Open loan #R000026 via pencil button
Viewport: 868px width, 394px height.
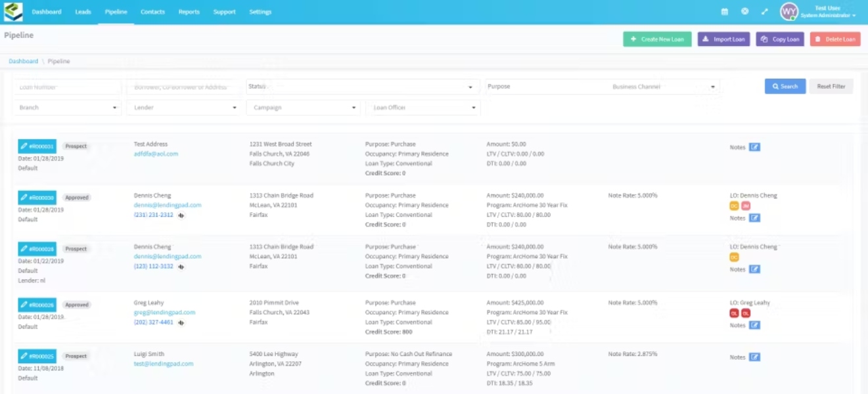click(x=37, y=305)
